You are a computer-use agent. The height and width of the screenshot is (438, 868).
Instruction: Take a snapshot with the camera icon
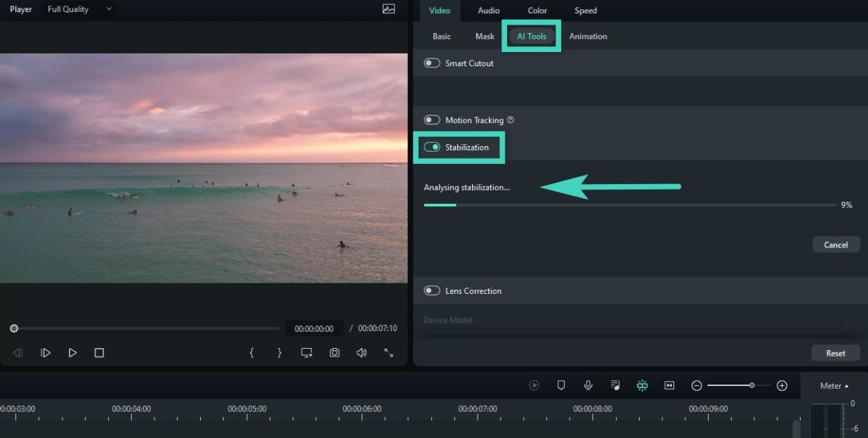(335, 353)
